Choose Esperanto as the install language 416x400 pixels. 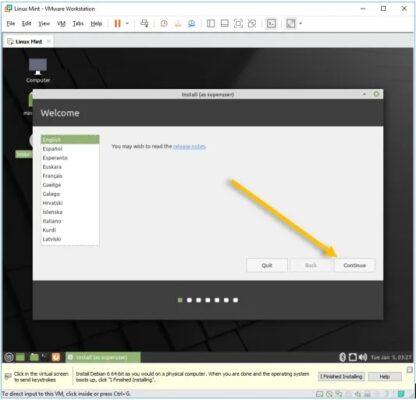click(x=70, y=158)
